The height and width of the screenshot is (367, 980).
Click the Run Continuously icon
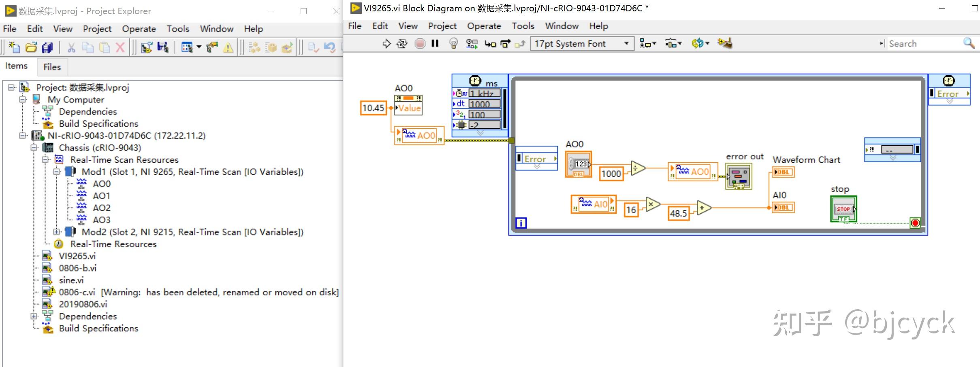[401, 43]
